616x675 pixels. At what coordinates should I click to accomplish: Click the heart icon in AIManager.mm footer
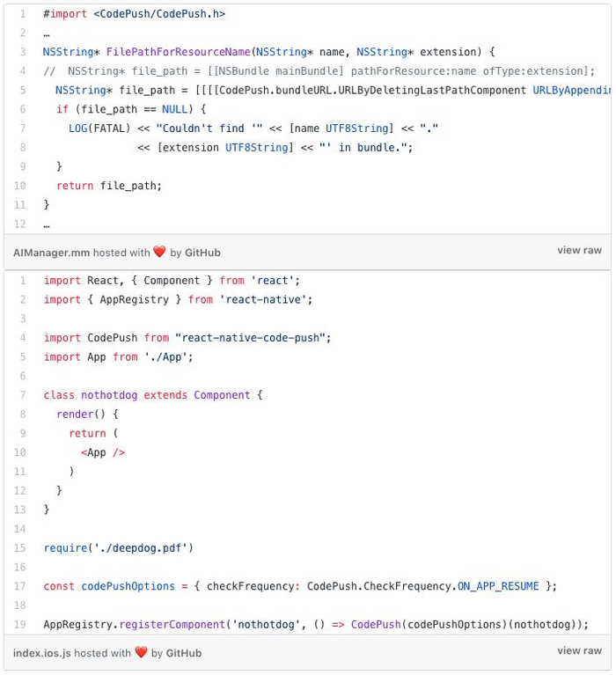tap(159, 252)
